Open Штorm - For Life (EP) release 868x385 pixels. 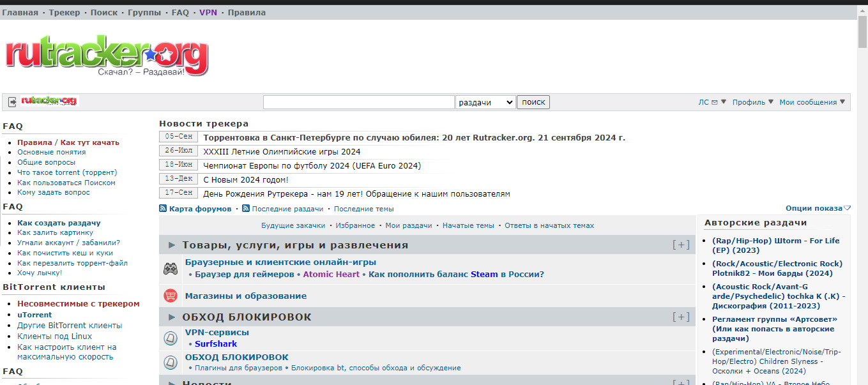point(776,246)
